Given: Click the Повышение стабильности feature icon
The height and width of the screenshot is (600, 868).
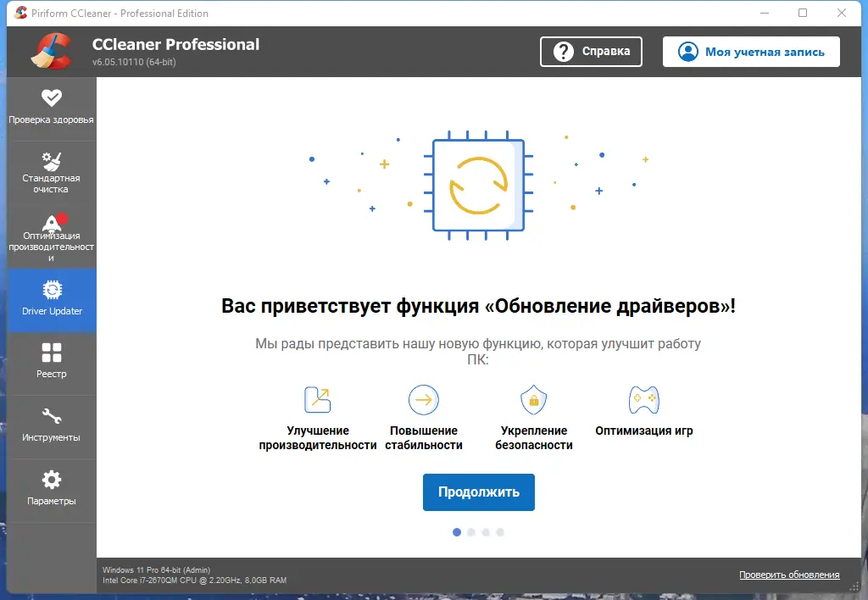Looking at the screenshot, I should click(x=422, y=399).
